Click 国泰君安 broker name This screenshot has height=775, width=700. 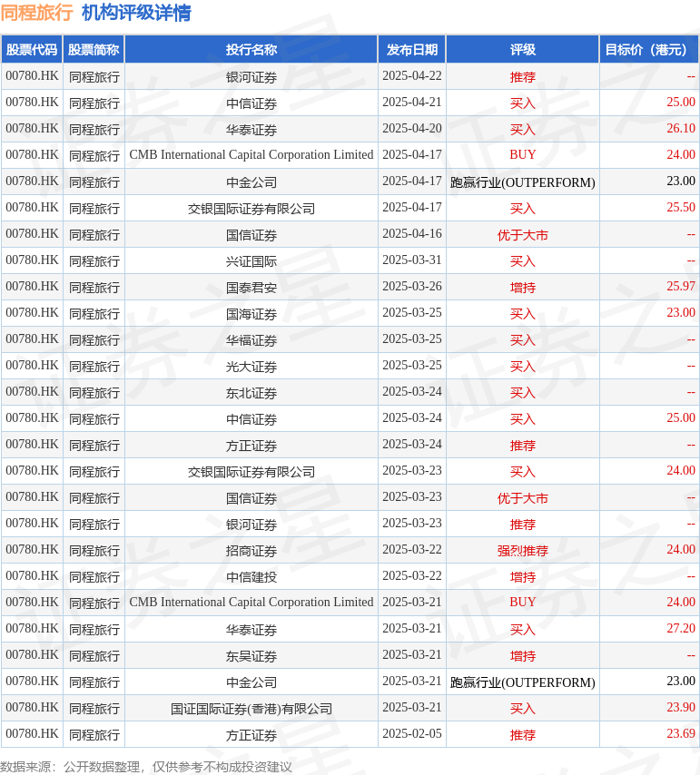click(251, 288)
